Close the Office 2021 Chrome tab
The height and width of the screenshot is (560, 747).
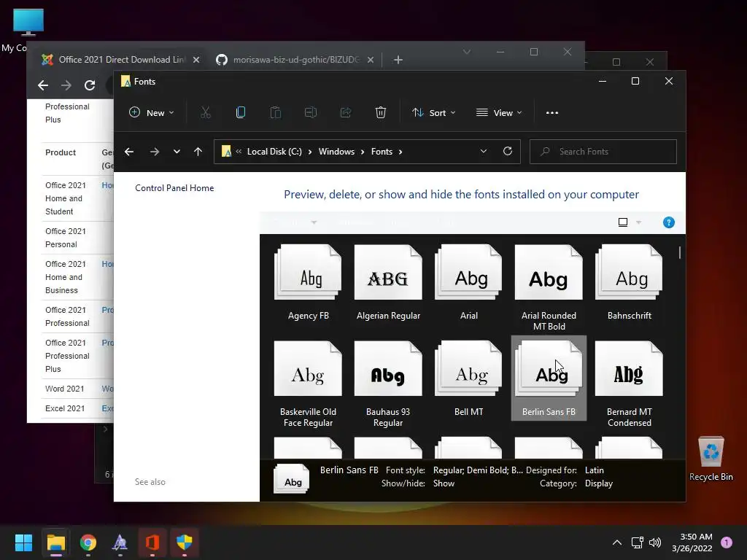tap(196, 60)
